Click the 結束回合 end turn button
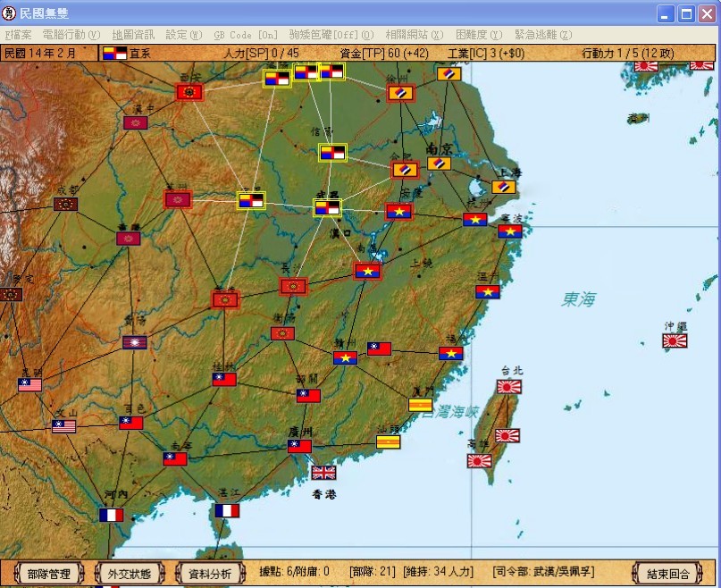 point(667,574)
